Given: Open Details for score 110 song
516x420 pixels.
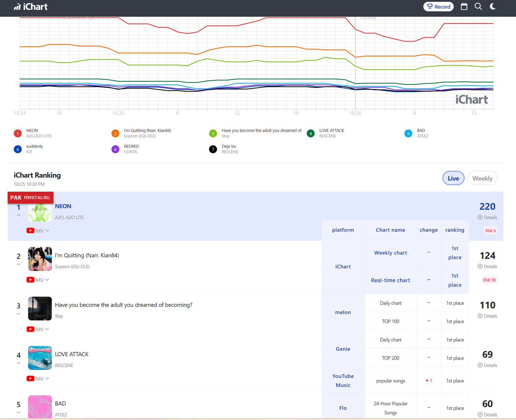Looking at the screenshot, I should pos(488,316).
